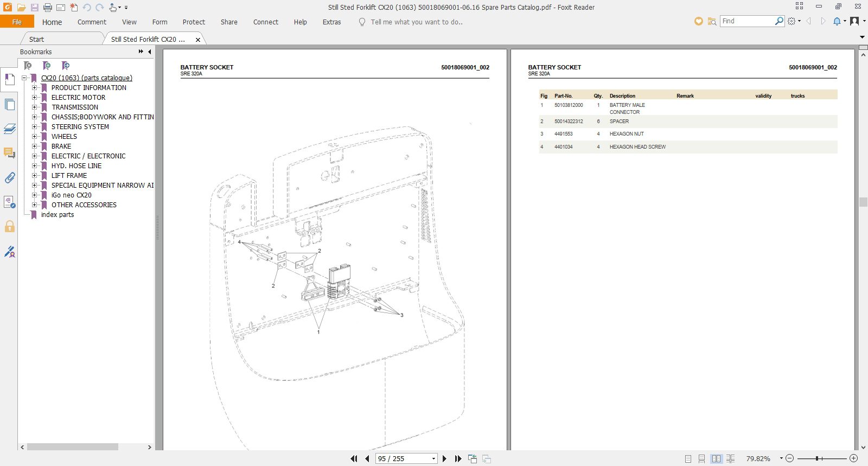This screenshot has width=868, height=466.
Task: Switch to the Form ribbon tab
Action: point(159,22)
